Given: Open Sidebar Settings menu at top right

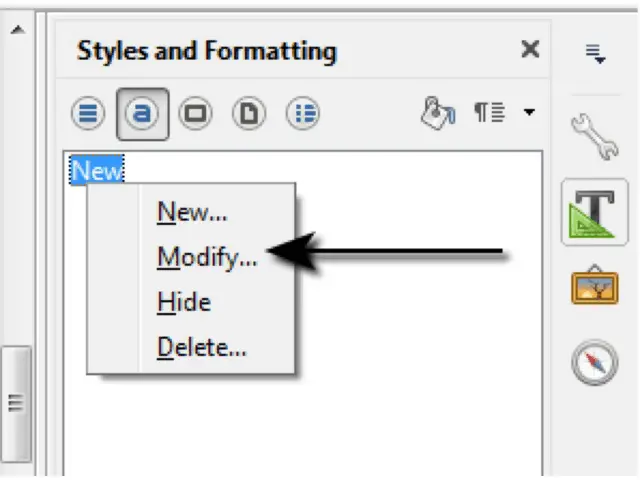Looking at the screenshot, I should click(596, 55).
